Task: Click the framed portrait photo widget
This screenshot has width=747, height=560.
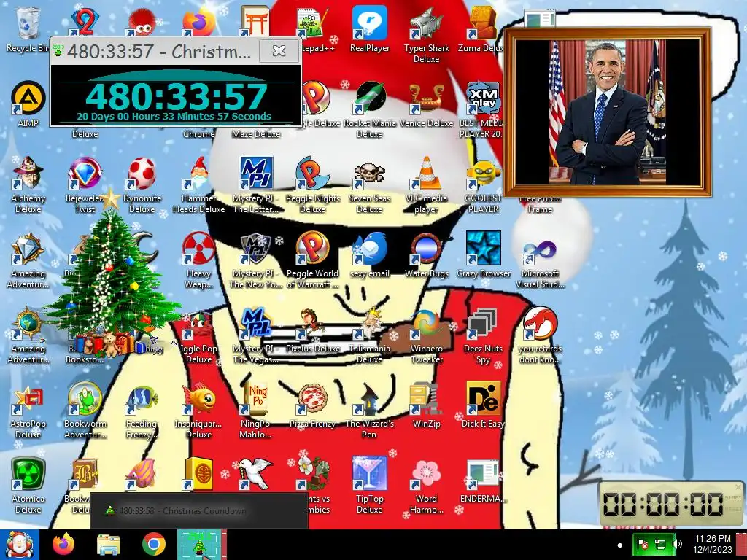Action: pyautogui.click(x=608, y=112)
